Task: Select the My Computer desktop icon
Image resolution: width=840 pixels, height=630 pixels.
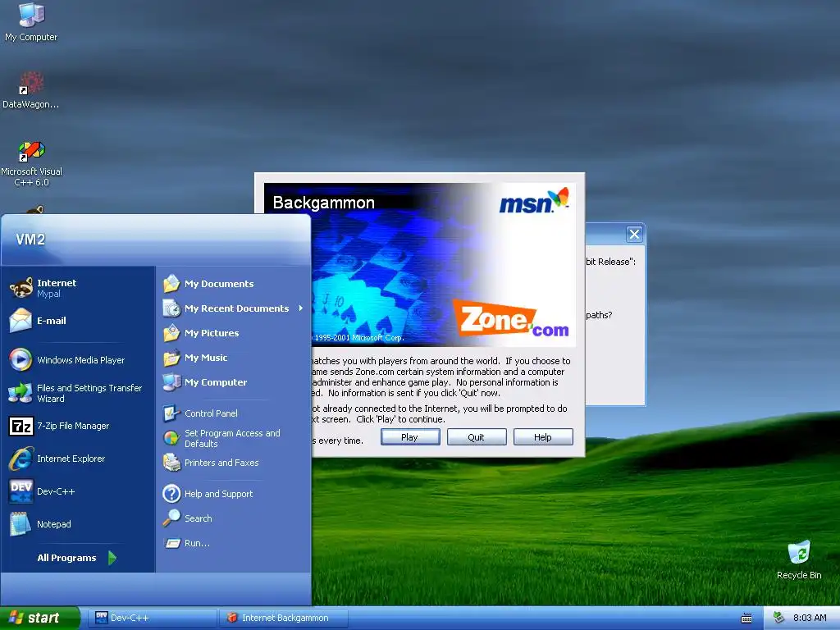Action: coord(31,22)
